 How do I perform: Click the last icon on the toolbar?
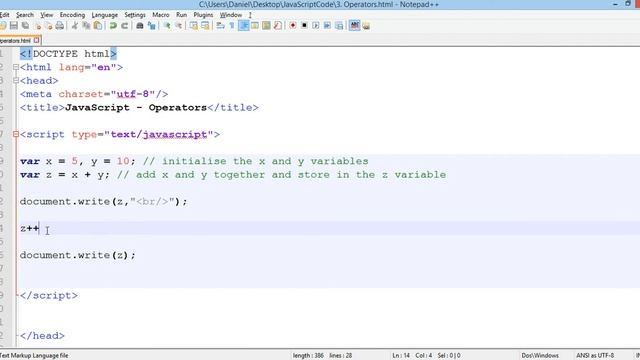coord(366,26)
